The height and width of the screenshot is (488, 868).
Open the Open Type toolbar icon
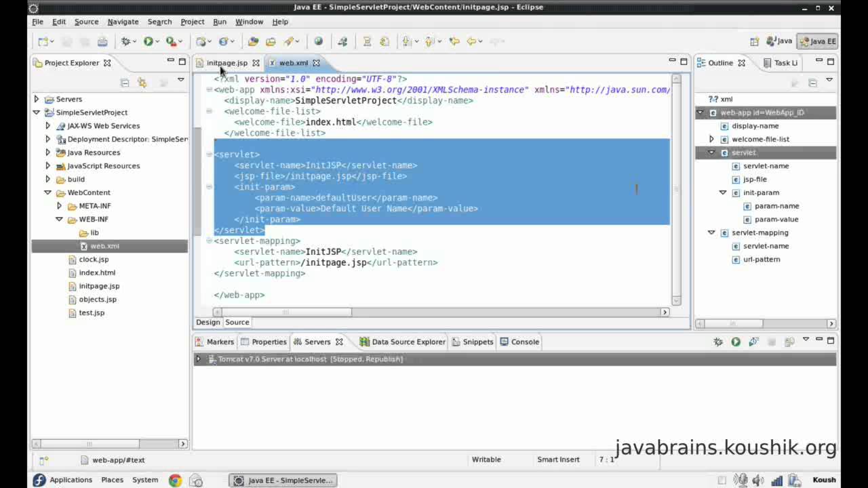click(x=253, y=41)
